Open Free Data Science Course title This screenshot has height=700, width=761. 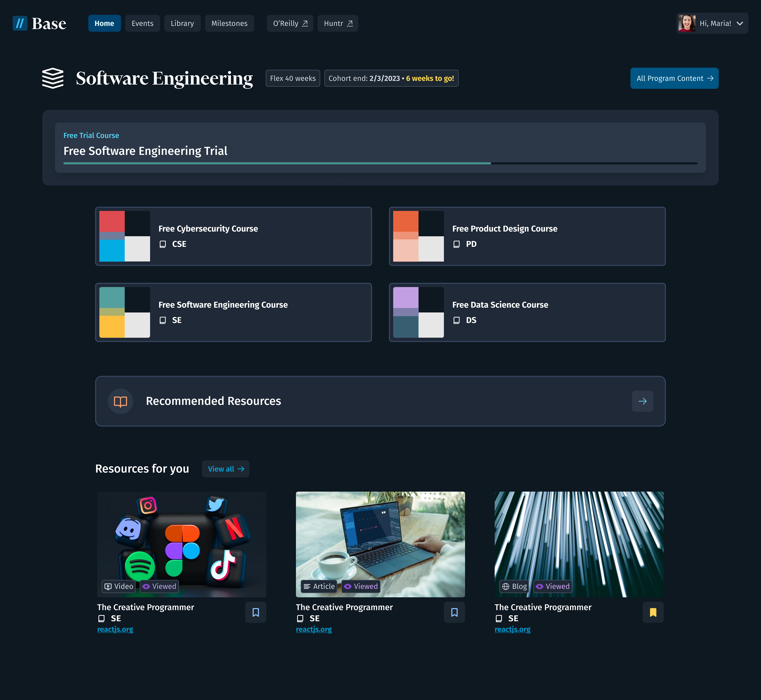pos(500,305)
